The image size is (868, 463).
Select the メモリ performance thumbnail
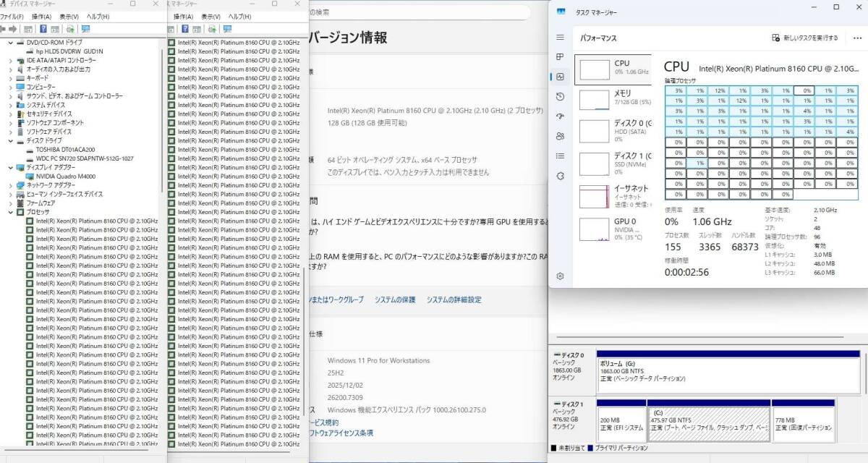[x=595, y=100]
